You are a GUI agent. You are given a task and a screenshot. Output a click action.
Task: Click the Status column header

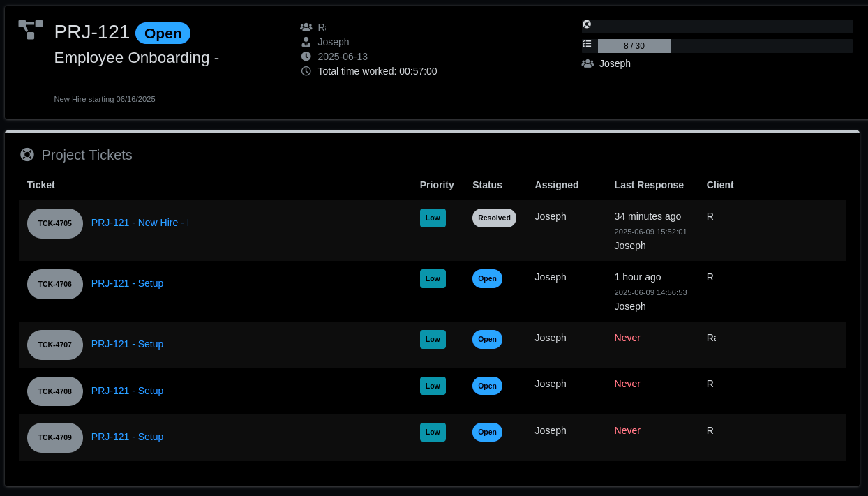tap(487, 185)
